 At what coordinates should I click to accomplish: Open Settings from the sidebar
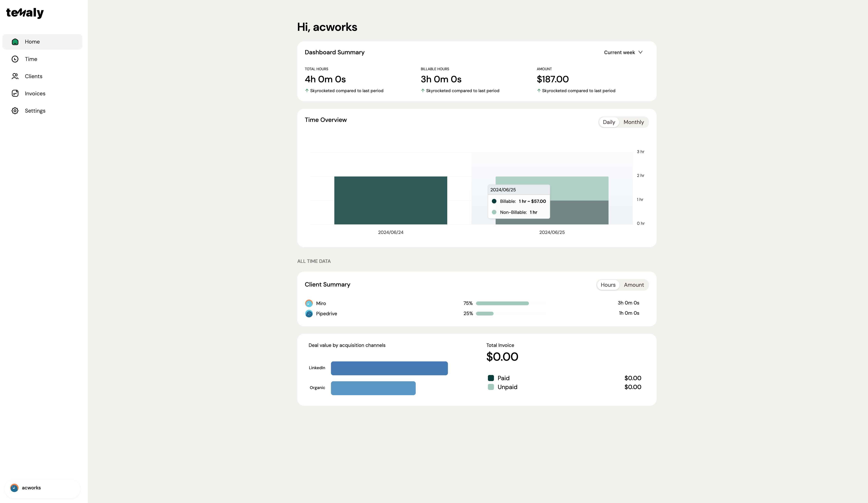coord(35,110)
